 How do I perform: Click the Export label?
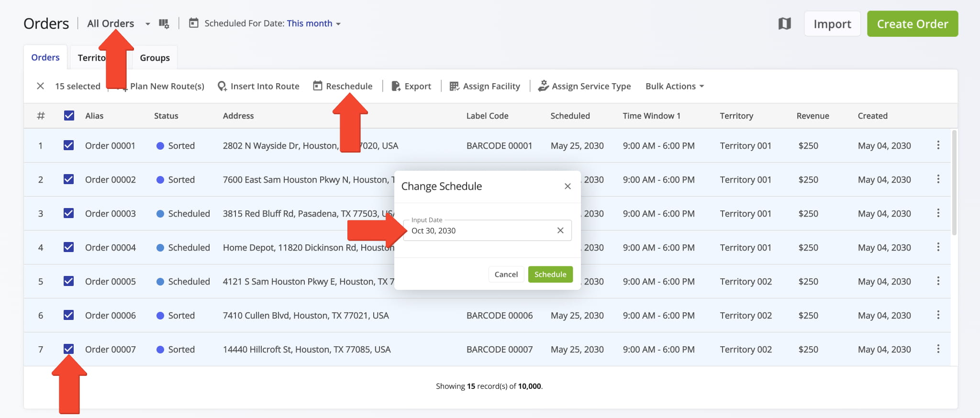point(418,86)
